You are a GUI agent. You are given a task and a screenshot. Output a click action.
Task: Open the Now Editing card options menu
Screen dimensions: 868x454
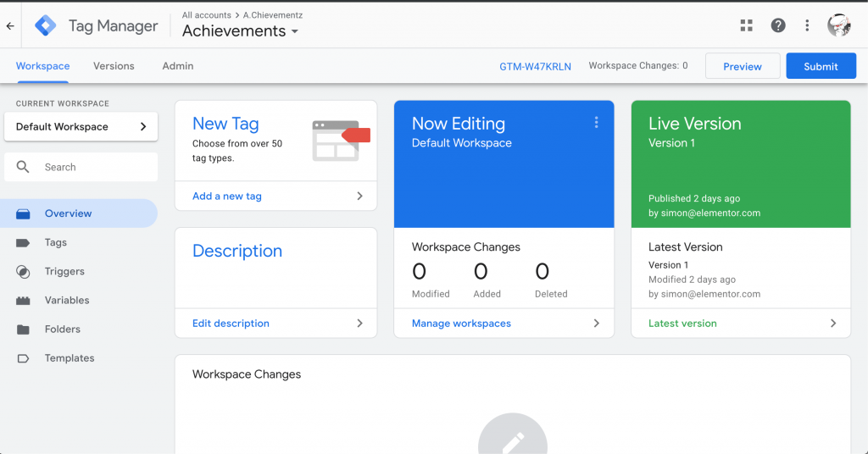(x=596, y=123)
